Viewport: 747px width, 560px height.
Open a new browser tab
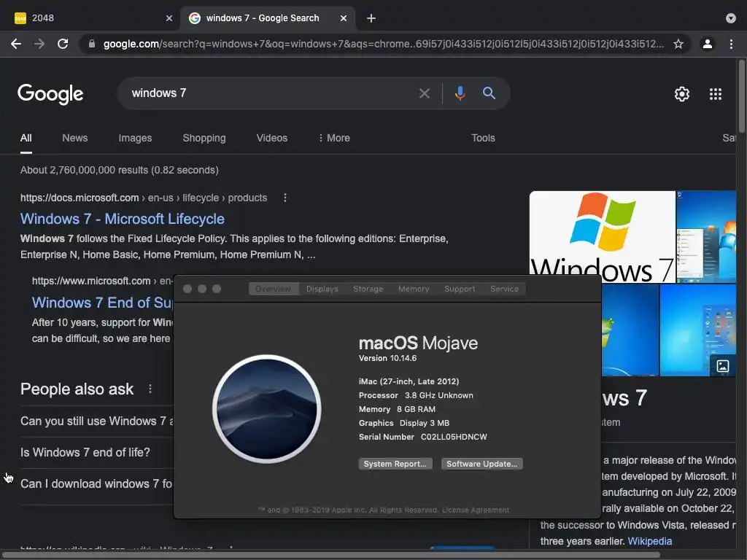(x=371, y=18)
